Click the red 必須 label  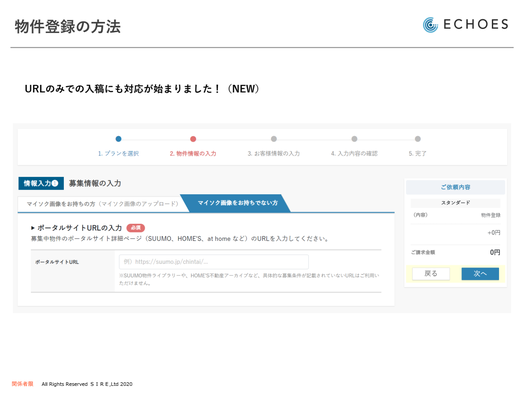point(135,228)
